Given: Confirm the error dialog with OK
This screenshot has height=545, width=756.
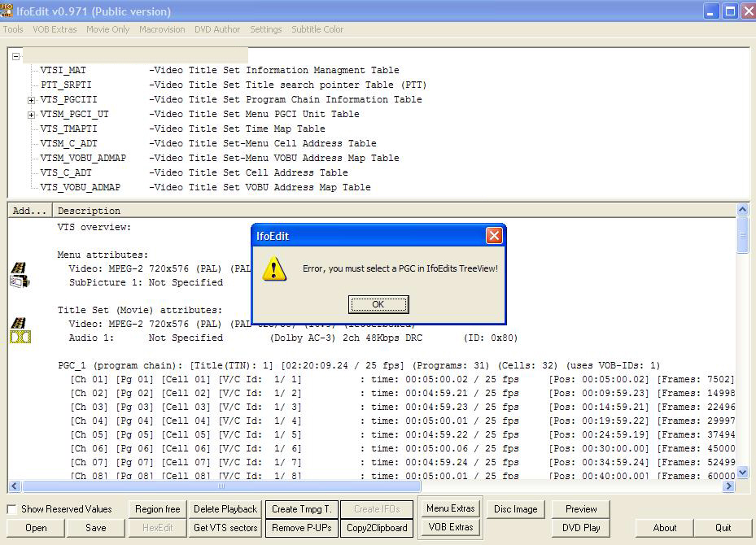Looking at the screenshot, I should click(378, 304).
